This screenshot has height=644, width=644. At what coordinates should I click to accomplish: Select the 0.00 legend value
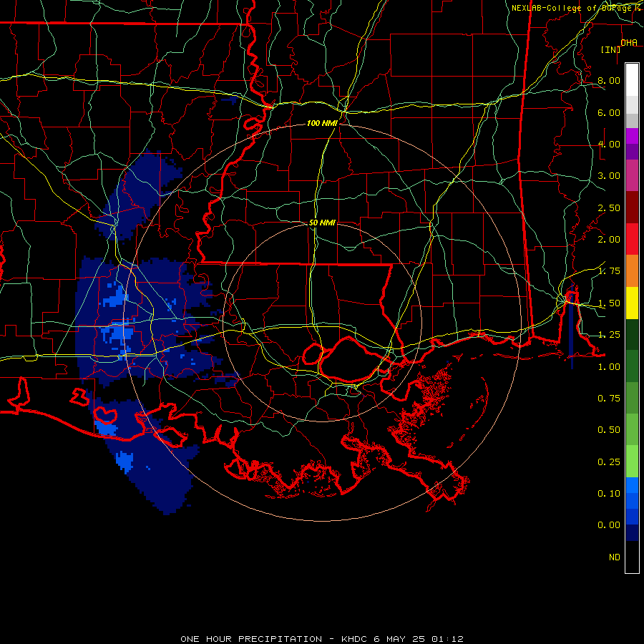click(609, 525)
